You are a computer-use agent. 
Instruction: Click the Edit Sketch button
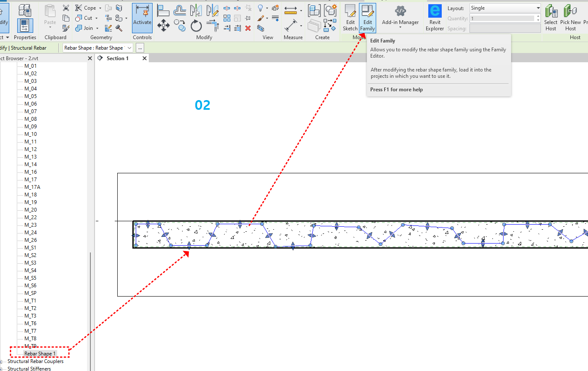pyautogui.click(x=350, y=18)
